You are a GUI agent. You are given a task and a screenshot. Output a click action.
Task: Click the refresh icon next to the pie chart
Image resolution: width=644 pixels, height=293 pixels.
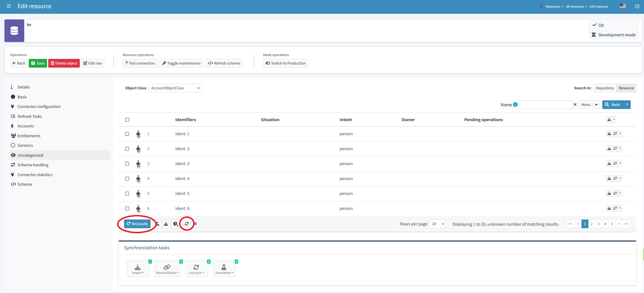pos(187,224)
